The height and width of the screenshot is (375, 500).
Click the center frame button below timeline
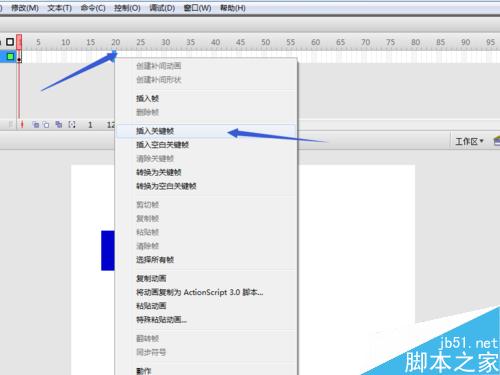22,125
